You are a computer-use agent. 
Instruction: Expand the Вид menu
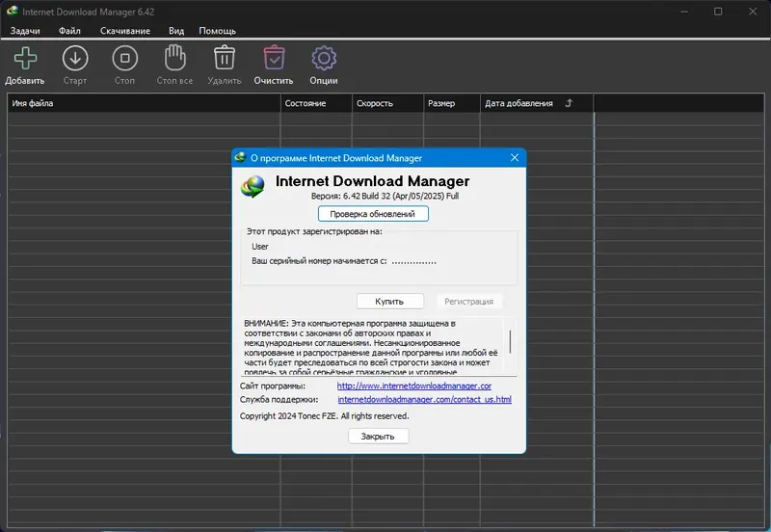pyautogui.click(x=176, y=31)
